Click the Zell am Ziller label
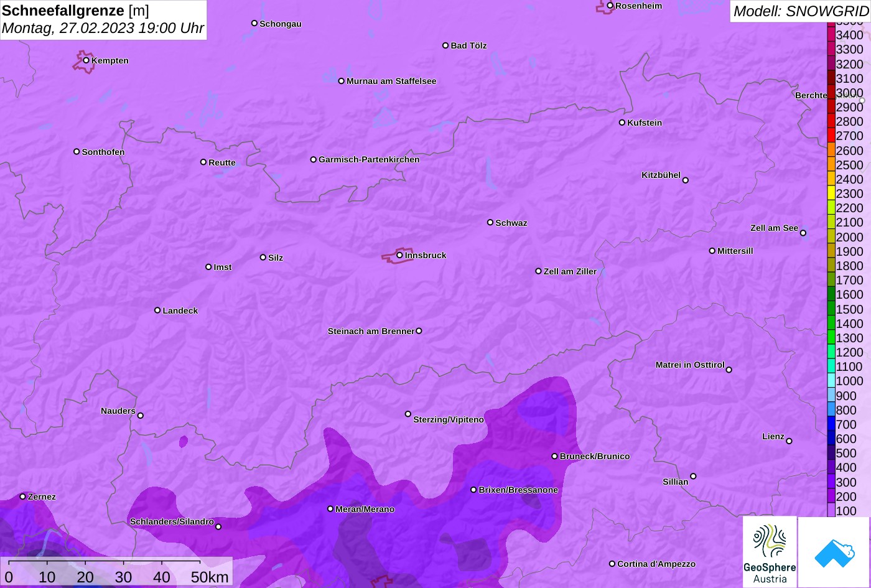 pos(570,272)
